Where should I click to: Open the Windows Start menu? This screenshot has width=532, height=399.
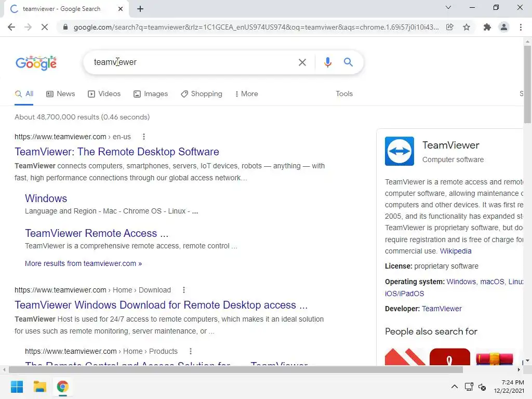point(17,387)
